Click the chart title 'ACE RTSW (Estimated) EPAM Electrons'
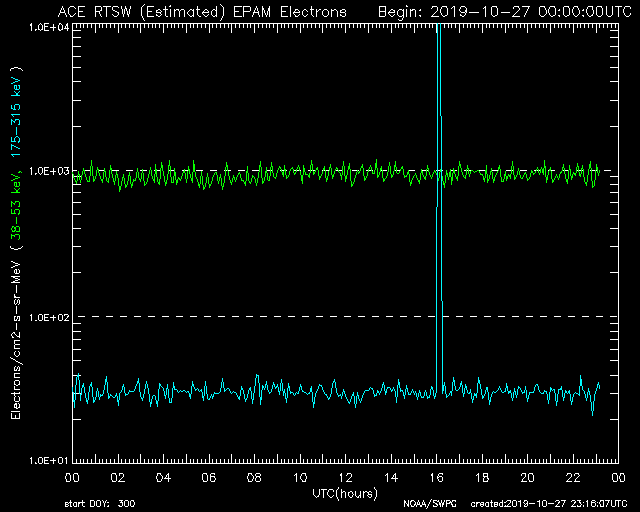Image resolution: width=640 pixels, height=512 pixels. pyautogui.click(x=202, y=11)
